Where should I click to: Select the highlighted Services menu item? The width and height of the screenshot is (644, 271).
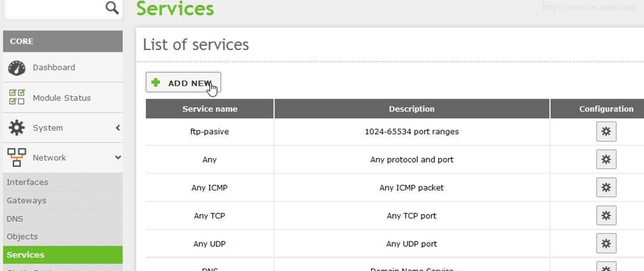tap(26, 255)
